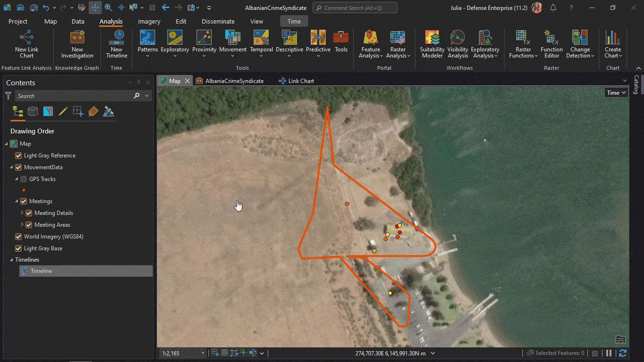Viewport: 644px width, 362px height.
Task: Open the Time dropdown on the map
Action: click(617, 93)
